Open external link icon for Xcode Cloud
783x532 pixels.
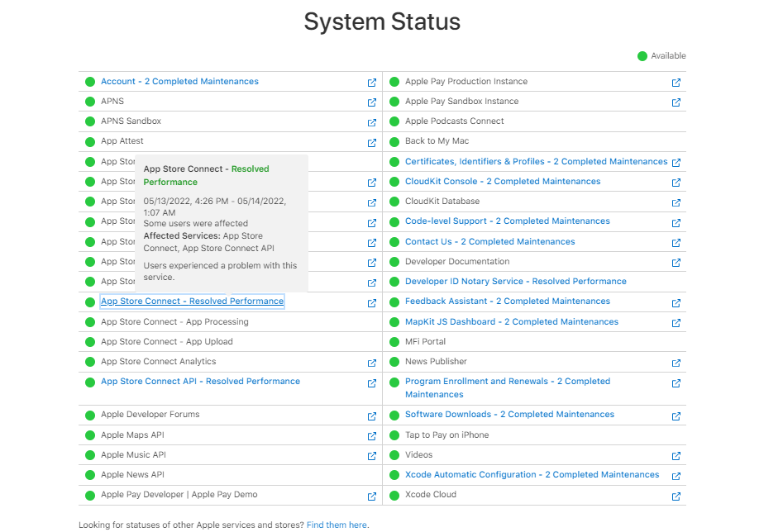[676, 496]
